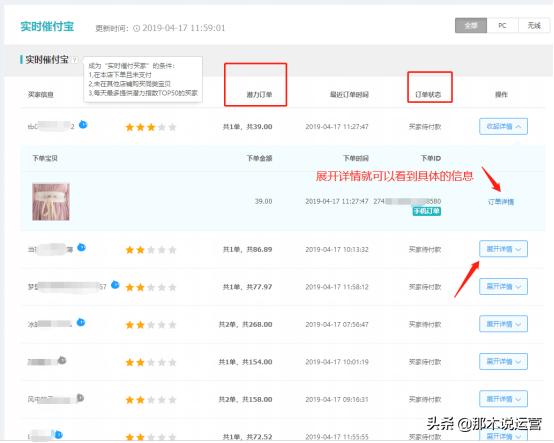Viewport: 554px width, 443px height.
Task: Switch to the PC tab
Action: click(x=502, y=26)
